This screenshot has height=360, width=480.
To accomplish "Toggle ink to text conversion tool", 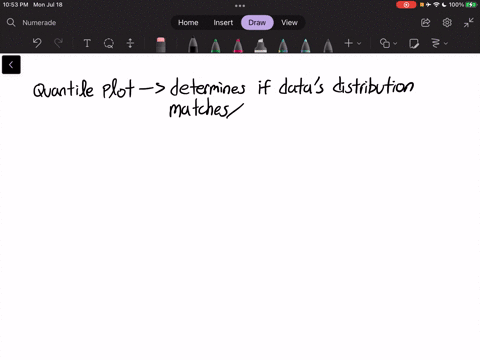I will 435,43.
